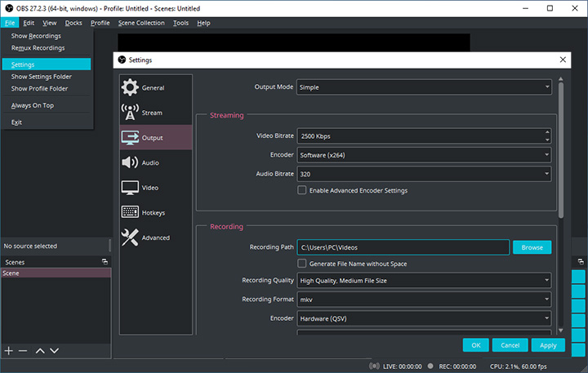Click Browse for recording path

[x=532, y=246]
